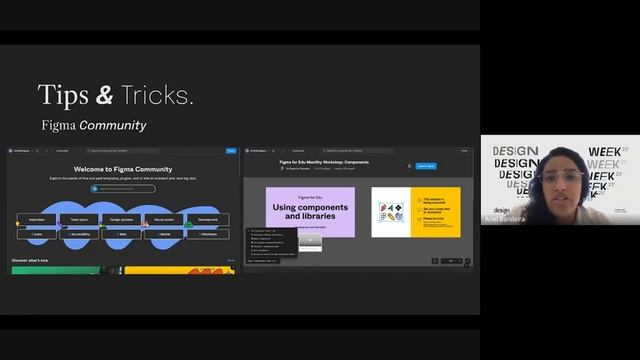Choose the Icons category tile
This screenshot has height=360, width=640.
tap(37, 234)
